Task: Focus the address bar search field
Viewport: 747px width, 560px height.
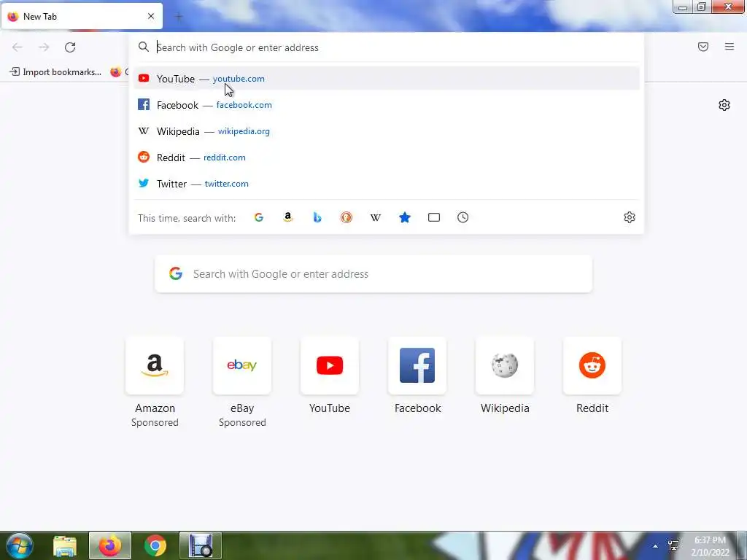Action: click(x=386, y=47)
